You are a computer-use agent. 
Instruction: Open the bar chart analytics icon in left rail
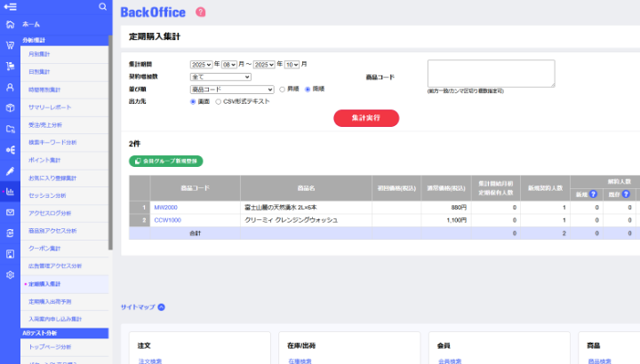click(x=10, y=191)
